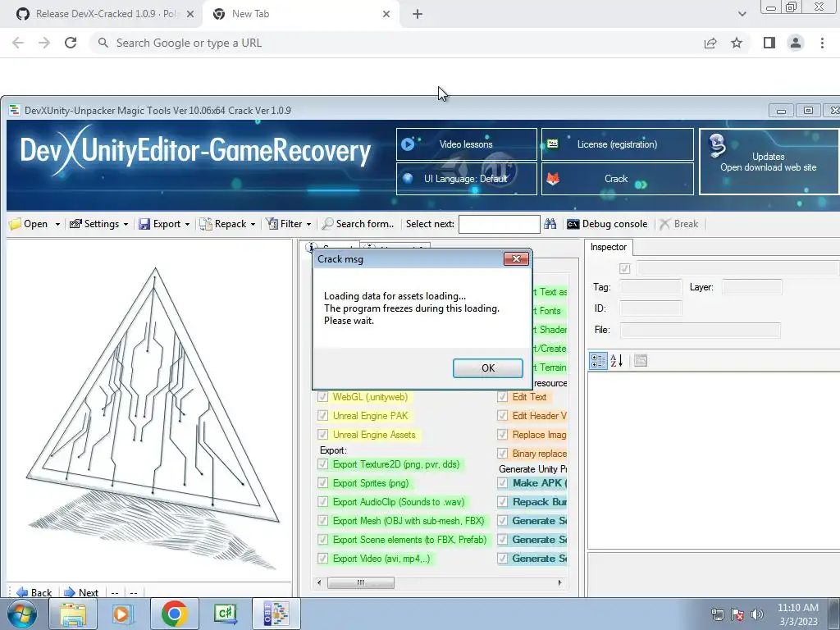Image resolution: width=840 pixels, height=630 pixels.
Task: Open Chrome's side panel
Action: click(769, 43)
